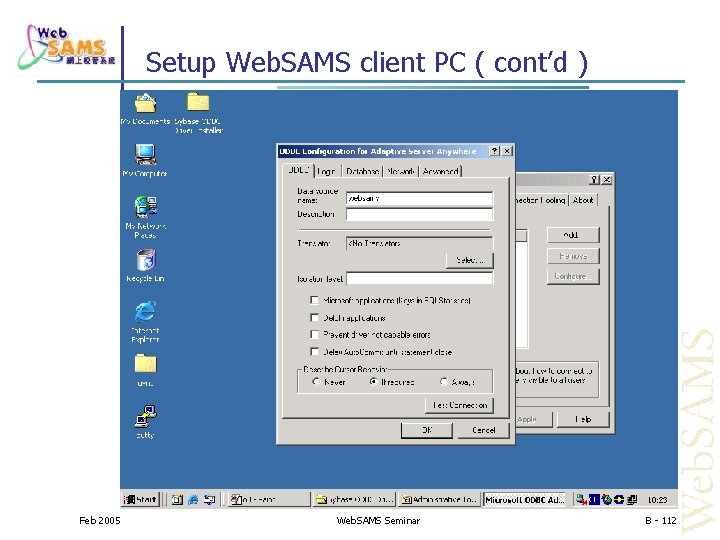
Task: Open About tab in ODBC Administrator window
Action: [x=583, y=200]
